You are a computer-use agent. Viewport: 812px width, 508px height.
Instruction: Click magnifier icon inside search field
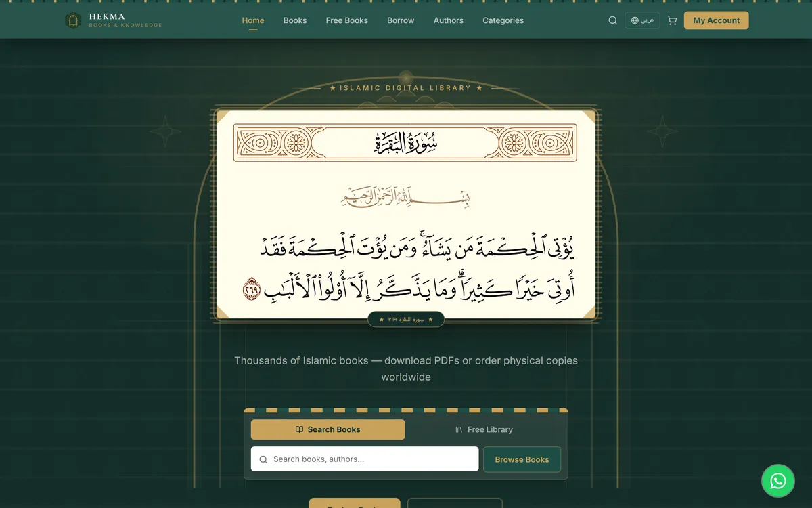point(263,459)
